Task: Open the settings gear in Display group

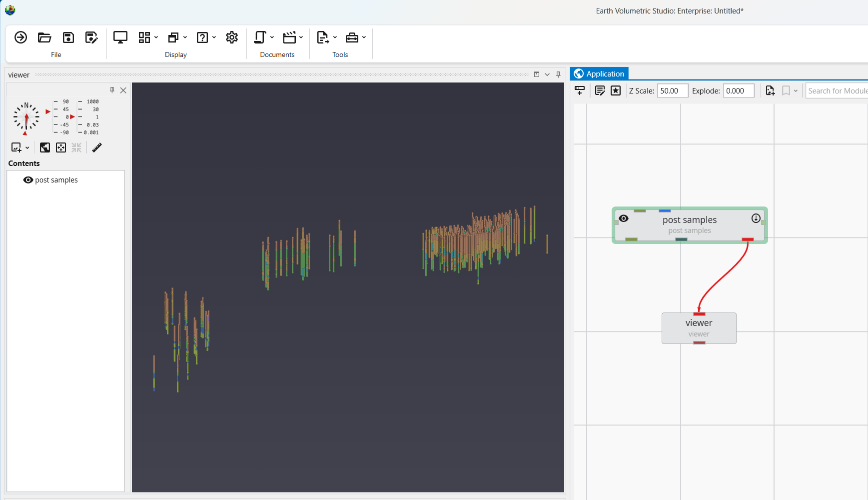Action: click(232, 37)
